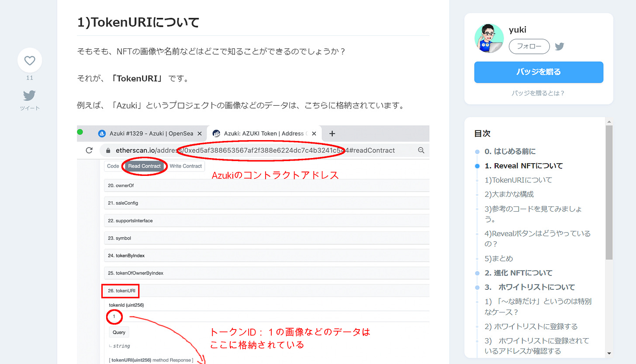Click the tokenId input field containing 1
This screenshot has height=364, width=636.
click(269, 316)
